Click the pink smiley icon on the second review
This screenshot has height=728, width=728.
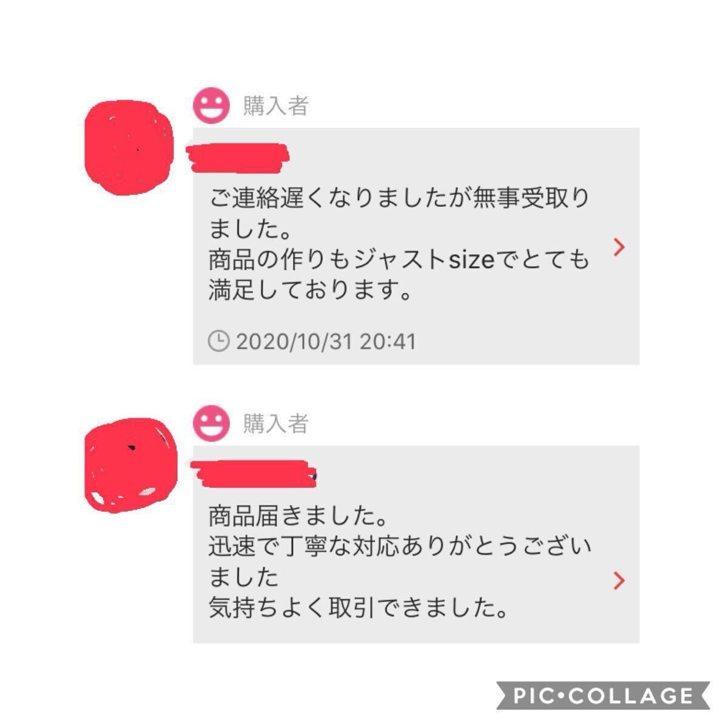tap(212, 423)
